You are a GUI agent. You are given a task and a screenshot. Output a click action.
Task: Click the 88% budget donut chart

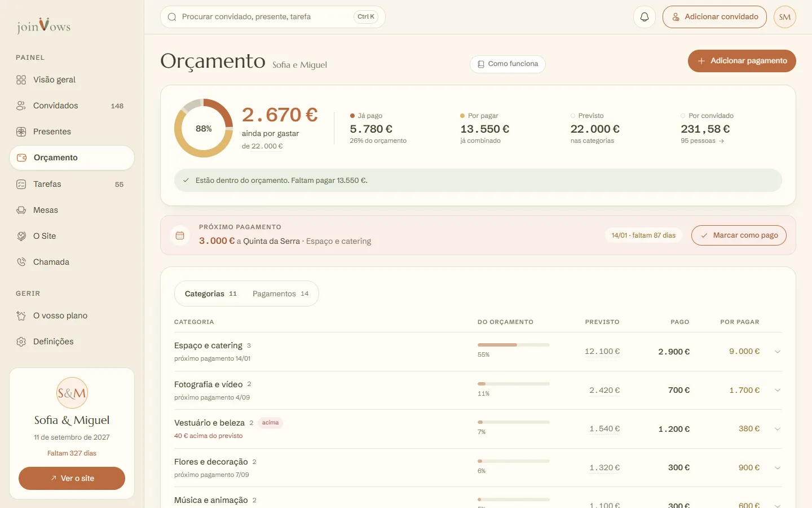(204, 128)
